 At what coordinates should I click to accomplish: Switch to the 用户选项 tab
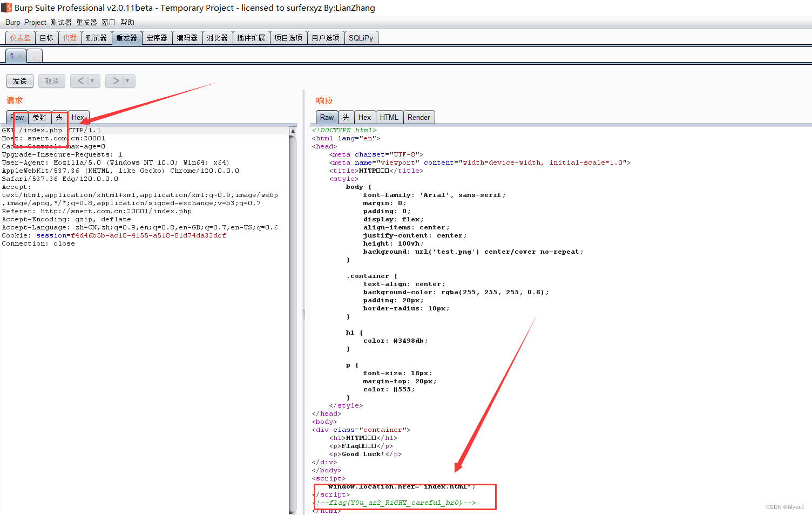pyautogui.click(x=326, y=38)
